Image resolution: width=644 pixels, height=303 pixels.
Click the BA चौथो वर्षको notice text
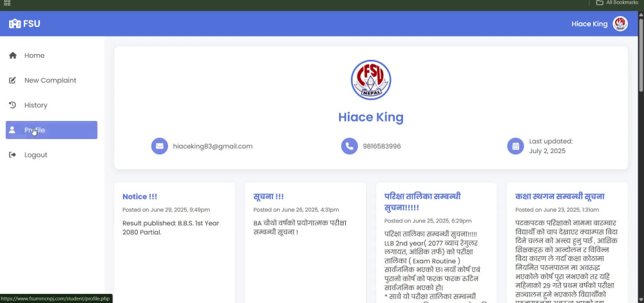click(x=300, y=228)
